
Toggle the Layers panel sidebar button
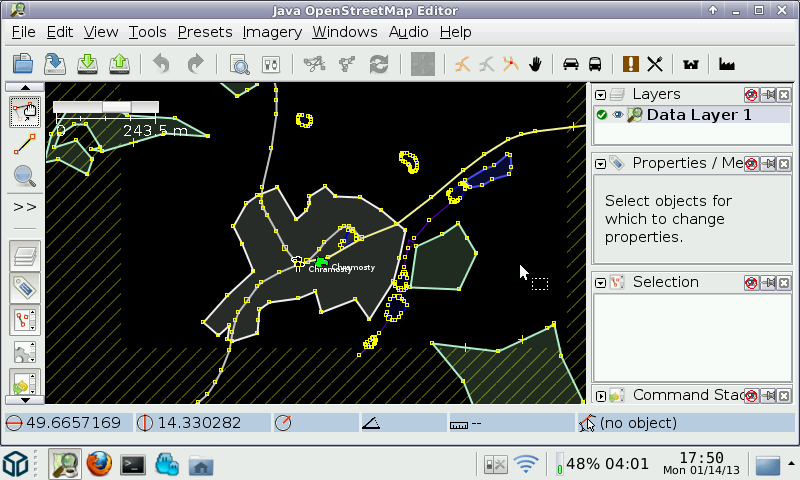point(24,256)
